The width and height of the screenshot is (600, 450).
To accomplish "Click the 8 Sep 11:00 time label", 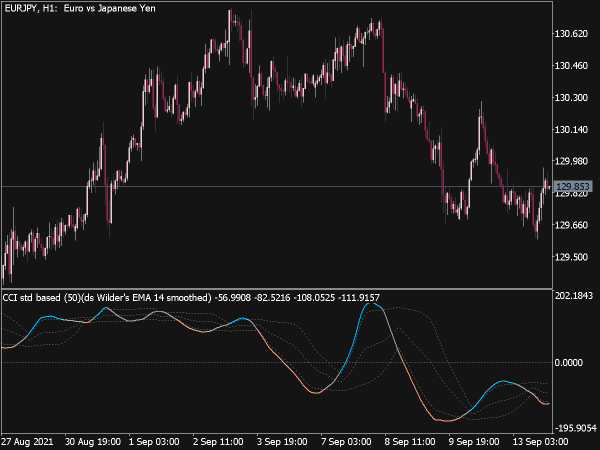I will coord(410,442).
